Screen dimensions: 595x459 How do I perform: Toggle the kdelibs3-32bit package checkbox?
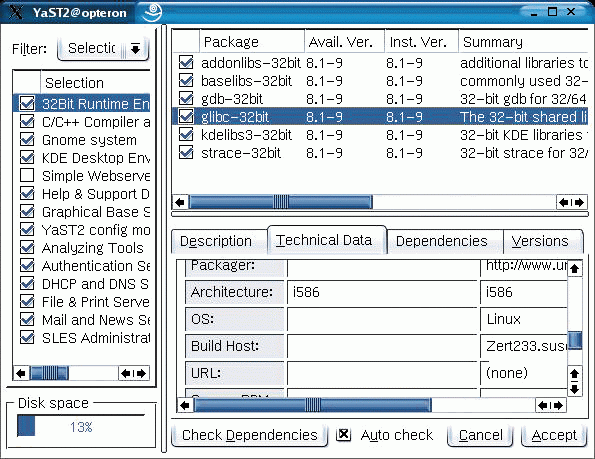pyautogui.click(x=186, y=135)
